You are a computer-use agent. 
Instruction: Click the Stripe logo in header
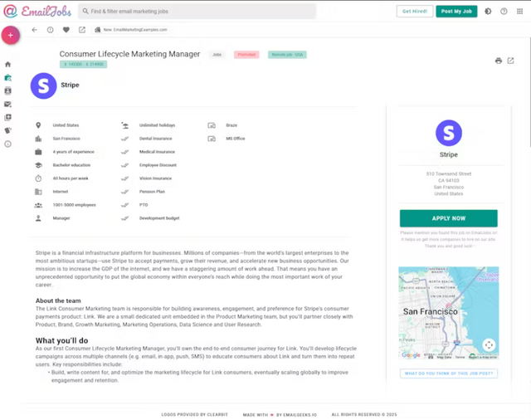[x=43, y=85]
